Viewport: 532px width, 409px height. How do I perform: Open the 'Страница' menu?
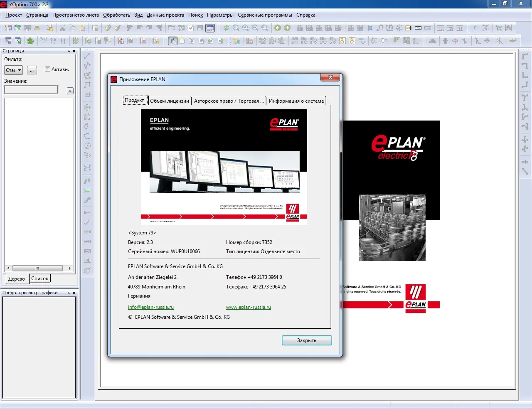(x=37, y=15)
